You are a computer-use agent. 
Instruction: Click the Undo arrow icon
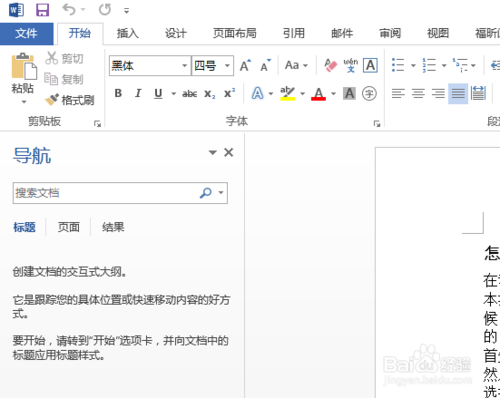coord(69,10)
